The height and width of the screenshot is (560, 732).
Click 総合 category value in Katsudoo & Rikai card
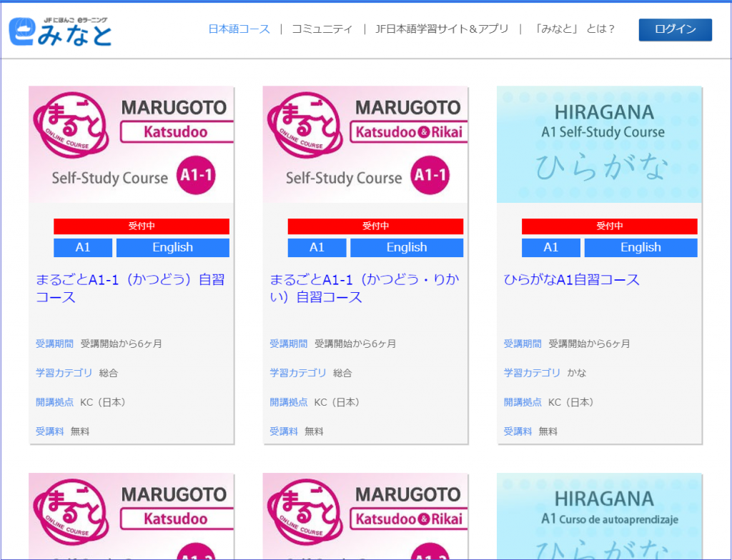342,373
